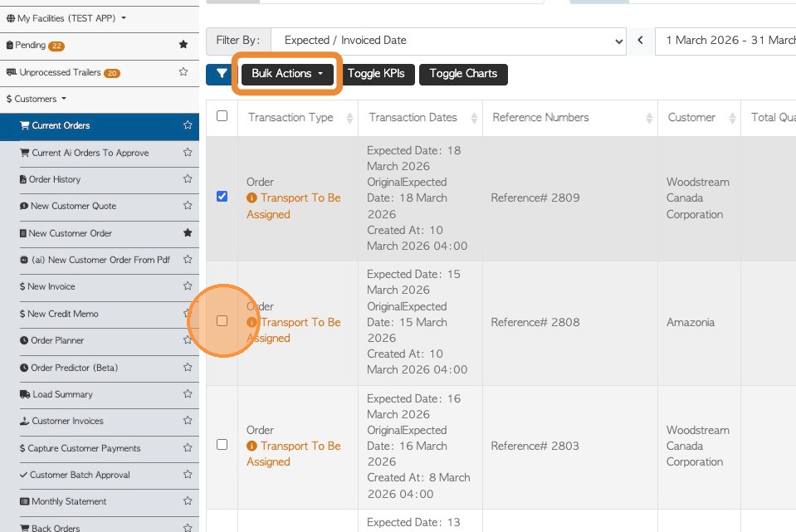Click the blue filter funnel icon

click(222, 74)
